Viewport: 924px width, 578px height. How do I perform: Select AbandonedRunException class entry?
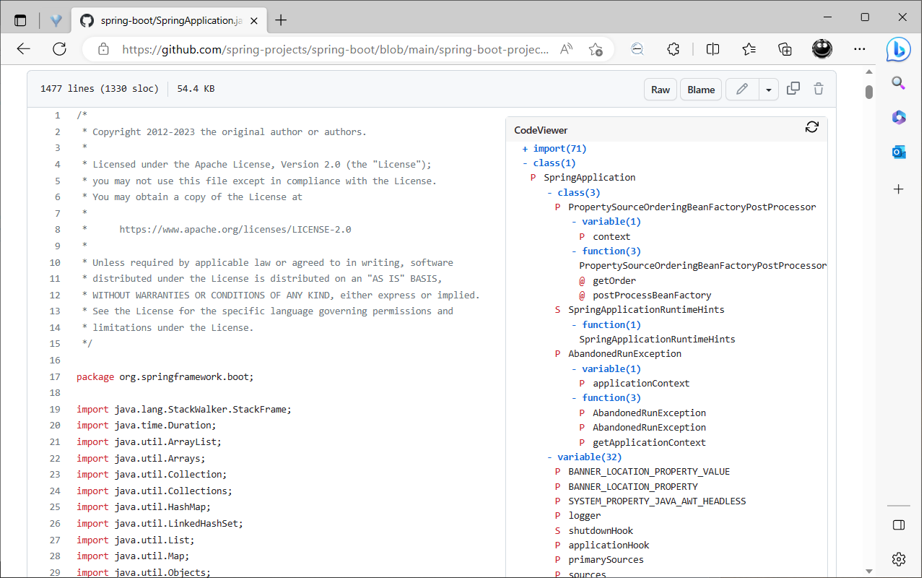coord(624,354)
